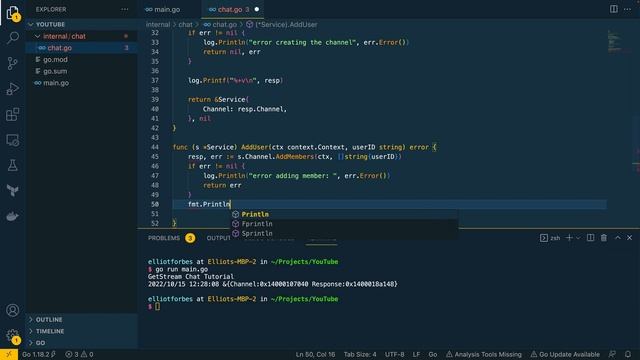Viewport: 640px width, 360px height.
Task: Split the editor to the right
Action: 613,9
